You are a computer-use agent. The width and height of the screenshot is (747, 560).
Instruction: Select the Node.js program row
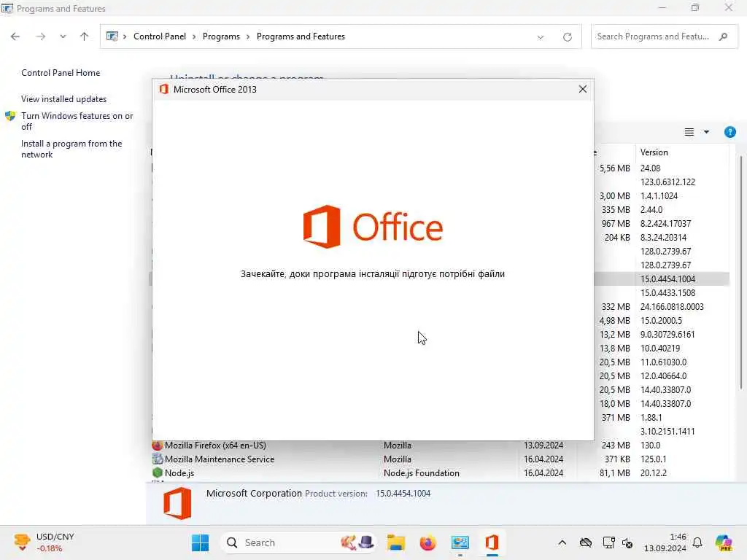pyautogui.click(x=440, y=472)
